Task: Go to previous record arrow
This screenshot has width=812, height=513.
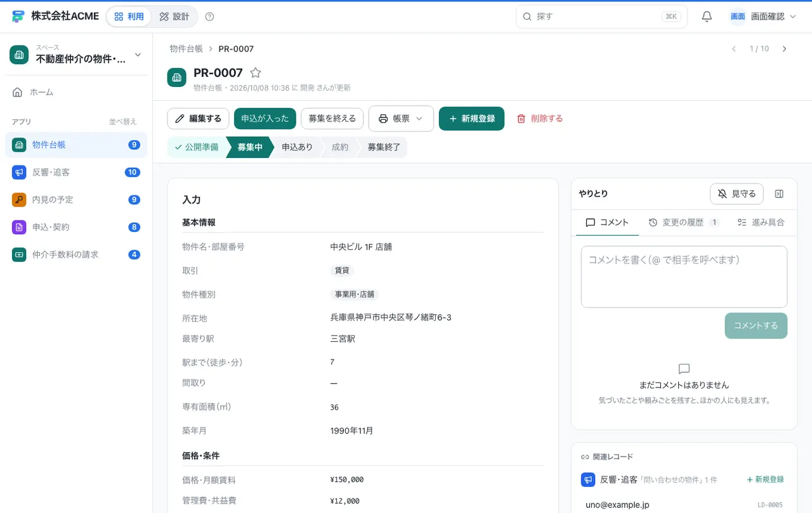Action: point(734,49)
